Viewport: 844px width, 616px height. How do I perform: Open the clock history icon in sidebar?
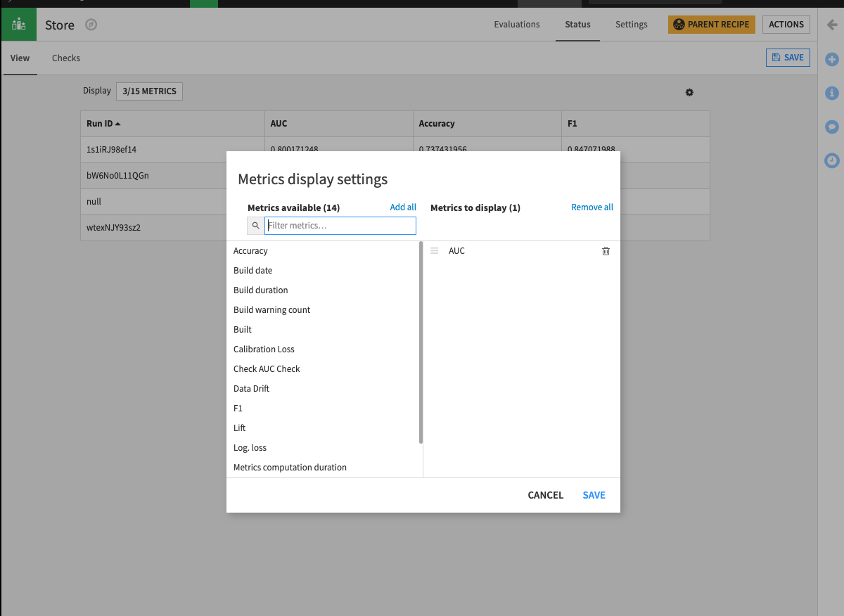coord(832,160)
